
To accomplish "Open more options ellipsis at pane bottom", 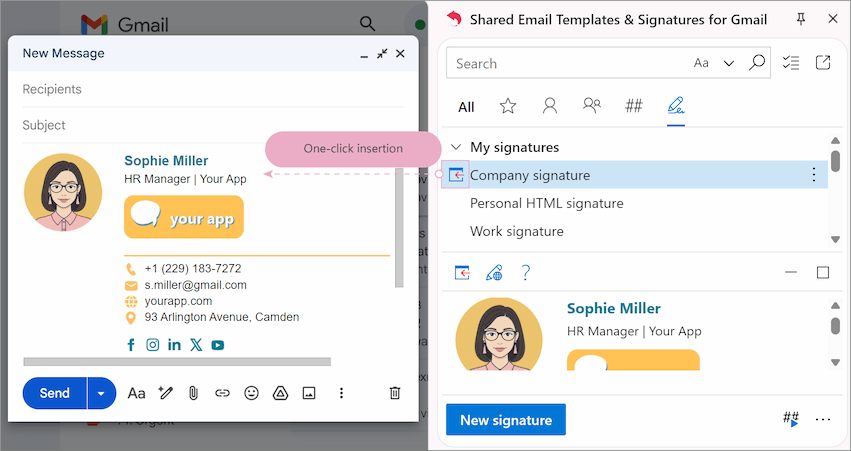I will point(823,420).
